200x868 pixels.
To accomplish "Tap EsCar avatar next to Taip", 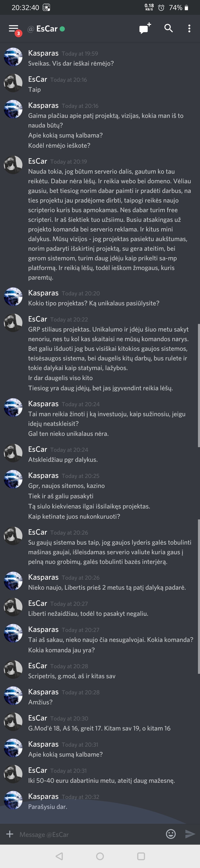I will (x=13, y=83).
